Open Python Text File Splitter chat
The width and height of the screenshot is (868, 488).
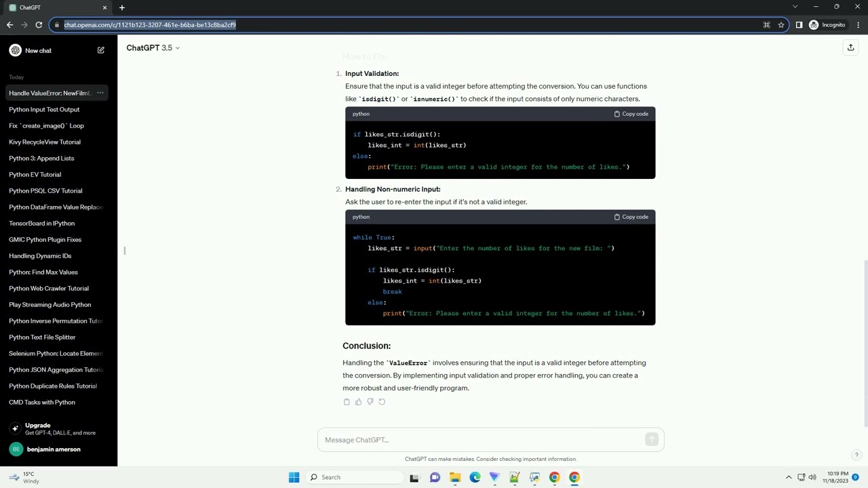[x=58, y=337]
